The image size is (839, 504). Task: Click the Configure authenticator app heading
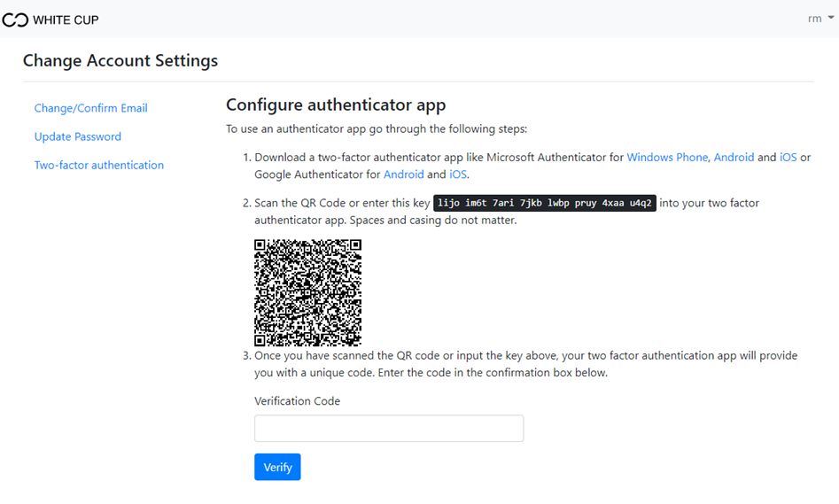pos(336,105)
